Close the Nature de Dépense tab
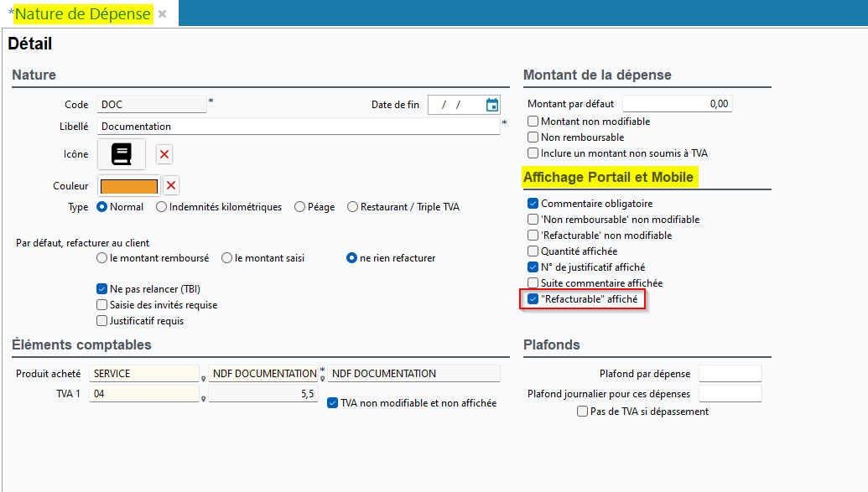 point(162,14)
